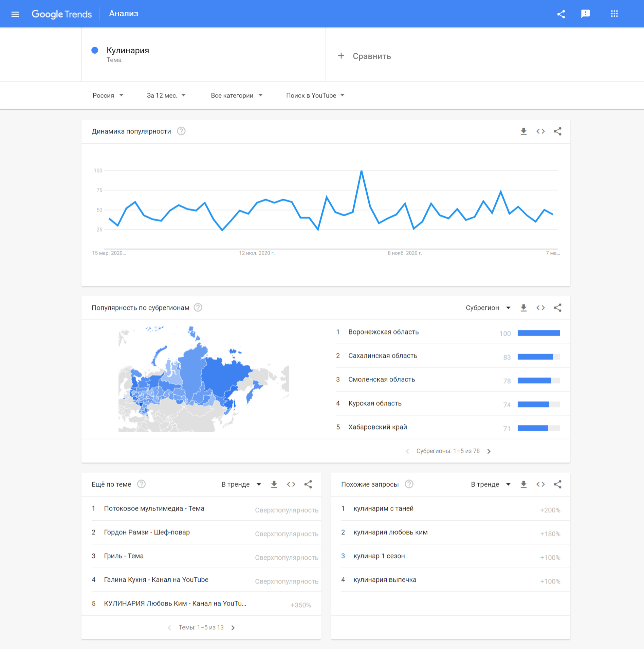Viewport: 644px width, 649px height.
Task: Share the Динамика популярности chart
Action: [557, 131]
